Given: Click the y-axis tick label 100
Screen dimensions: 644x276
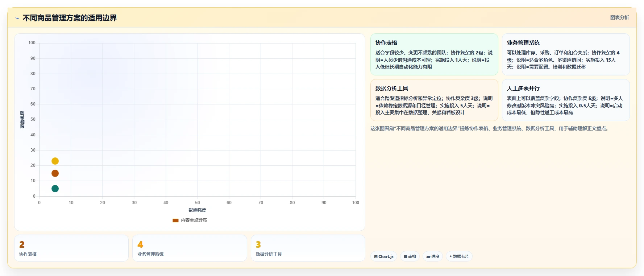Looking at the screenshot, I should click(32, 43).
